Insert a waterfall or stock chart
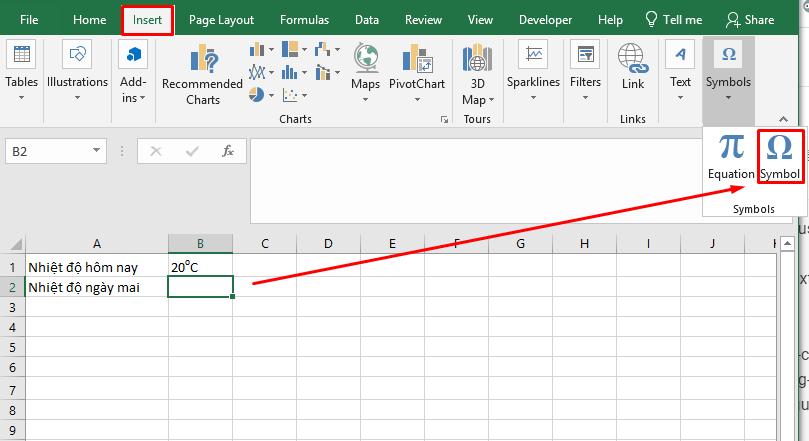809x441 pixels. tap(327, 50)
